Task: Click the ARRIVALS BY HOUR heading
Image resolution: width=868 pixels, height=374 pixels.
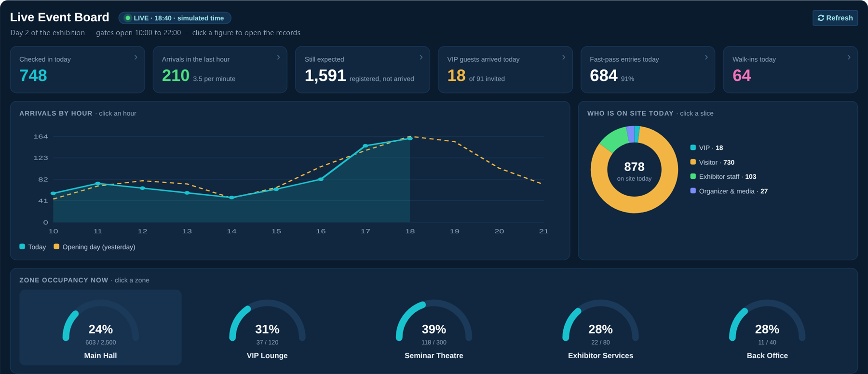Action: [56, 113]
